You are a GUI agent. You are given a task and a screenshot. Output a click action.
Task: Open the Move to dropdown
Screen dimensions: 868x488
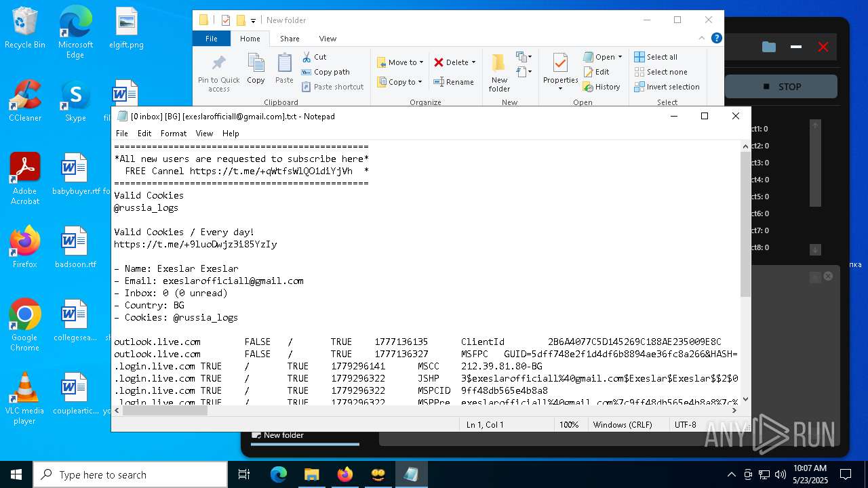point(400,62)
